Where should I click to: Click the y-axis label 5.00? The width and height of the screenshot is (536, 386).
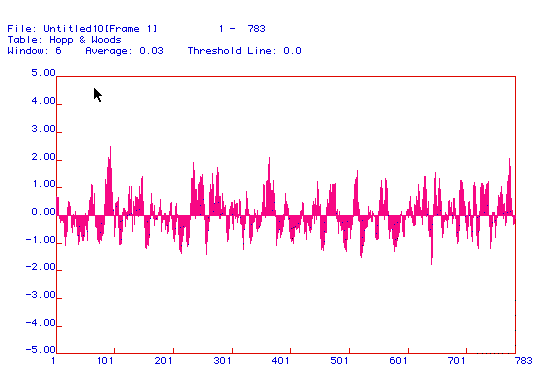tap(43, 73)
